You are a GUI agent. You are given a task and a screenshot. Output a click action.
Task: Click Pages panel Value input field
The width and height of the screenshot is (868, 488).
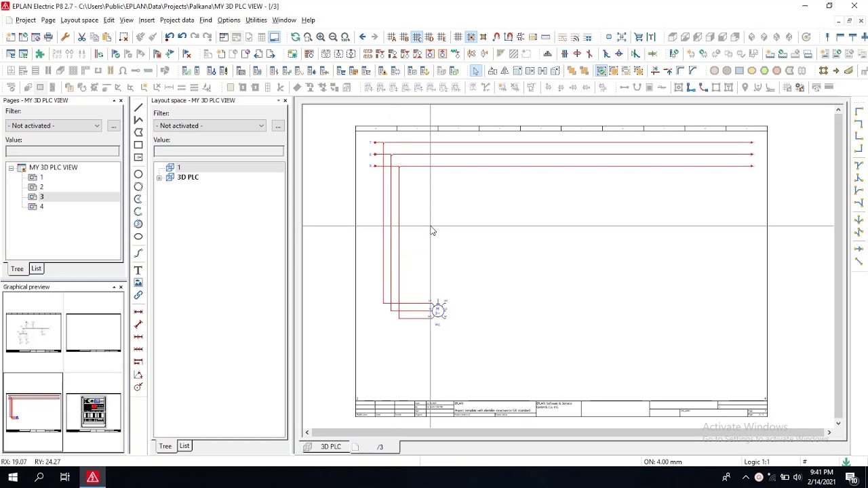(62, 150)
